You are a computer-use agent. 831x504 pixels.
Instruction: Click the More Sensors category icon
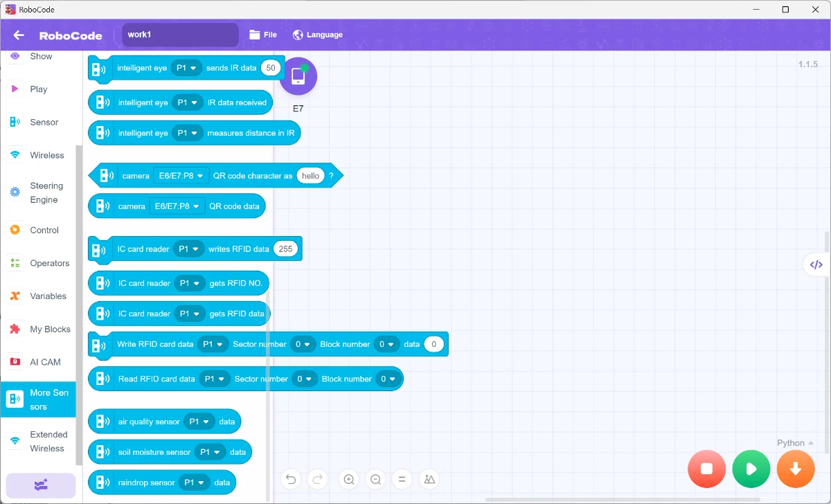(x=15, y=399)
